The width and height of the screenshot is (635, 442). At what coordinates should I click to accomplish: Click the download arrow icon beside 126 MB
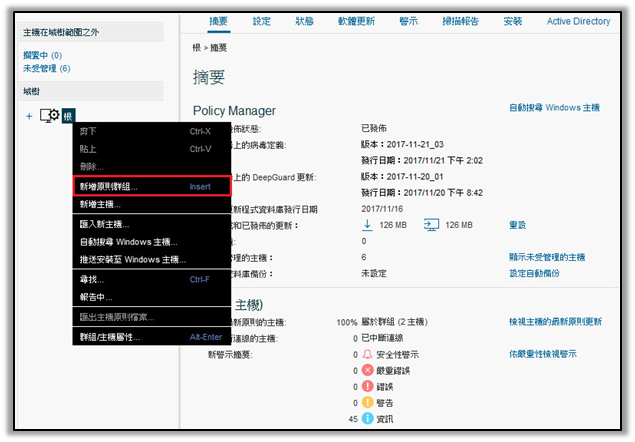click(367, 225)
